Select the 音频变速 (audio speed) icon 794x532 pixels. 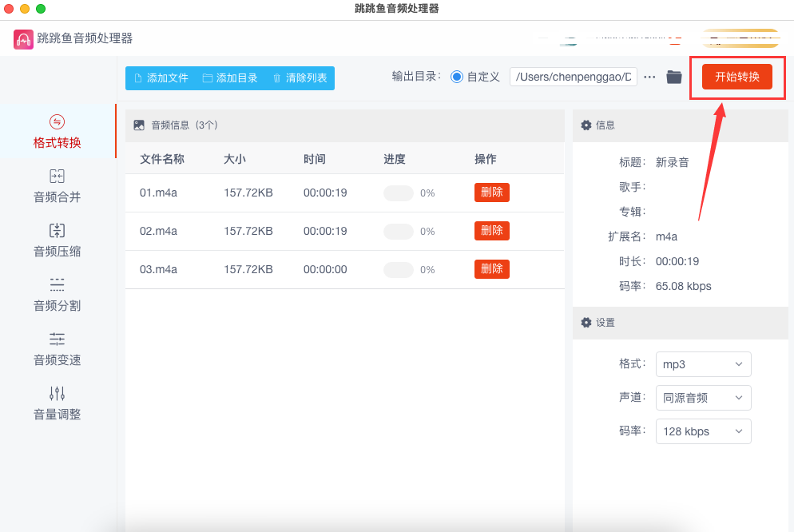click(x=57, y=339)
